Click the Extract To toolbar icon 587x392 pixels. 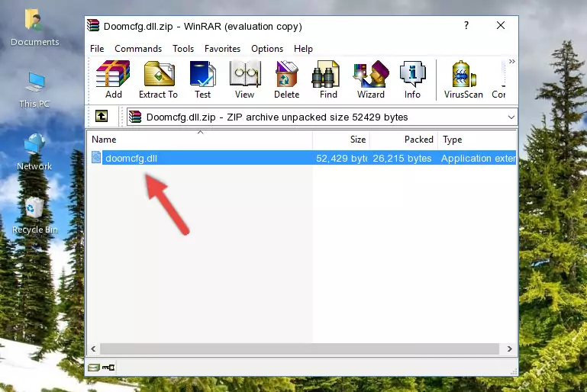[x=158, y=79]
